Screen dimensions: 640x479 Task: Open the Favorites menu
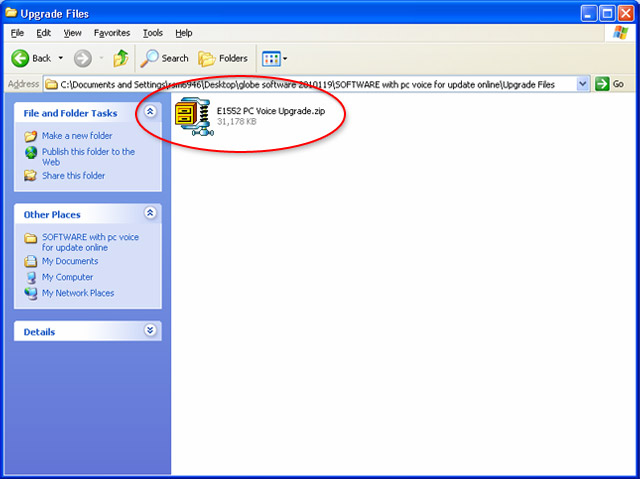tap(112, 33)
